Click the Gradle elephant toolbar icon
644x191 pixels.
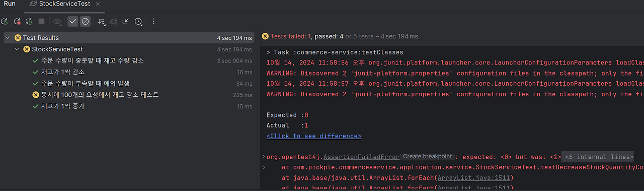coord(114,22)
